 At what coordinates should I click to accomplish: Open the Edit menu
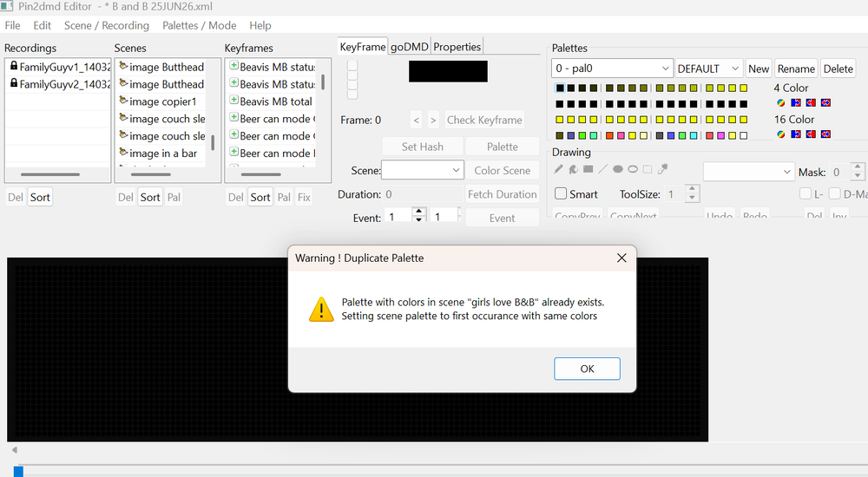click(42, 25)
